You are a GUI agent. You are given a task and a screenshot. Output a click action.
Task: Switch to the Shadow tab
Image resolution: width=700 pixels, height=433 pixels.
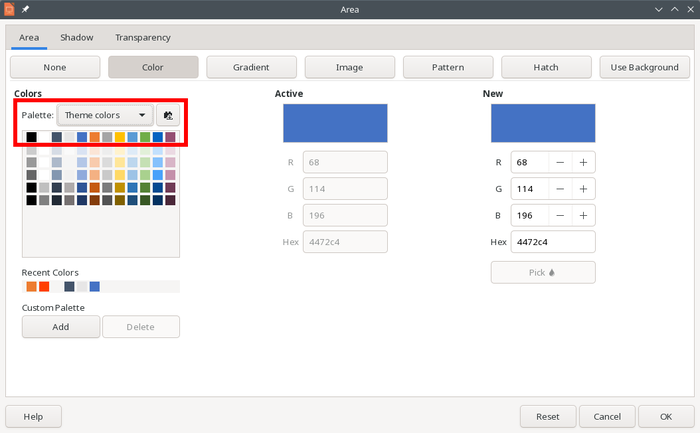[76, 38]
